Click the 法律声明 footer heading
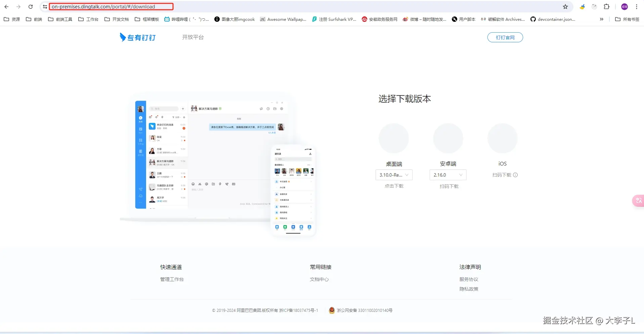The height and width of the screenshot is (334, 644). 470,267
